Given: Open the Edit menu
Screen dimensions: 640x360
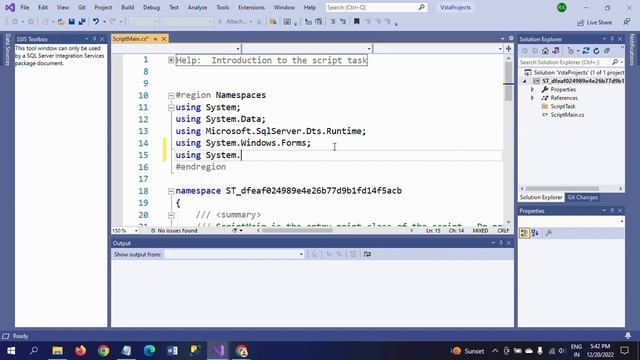Looking at the screenshot, I should coord(43,7).
